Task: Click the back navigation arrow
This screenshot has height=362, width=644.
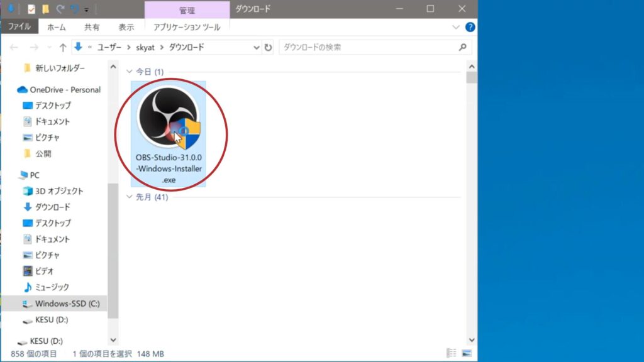Action: point(14,47)
